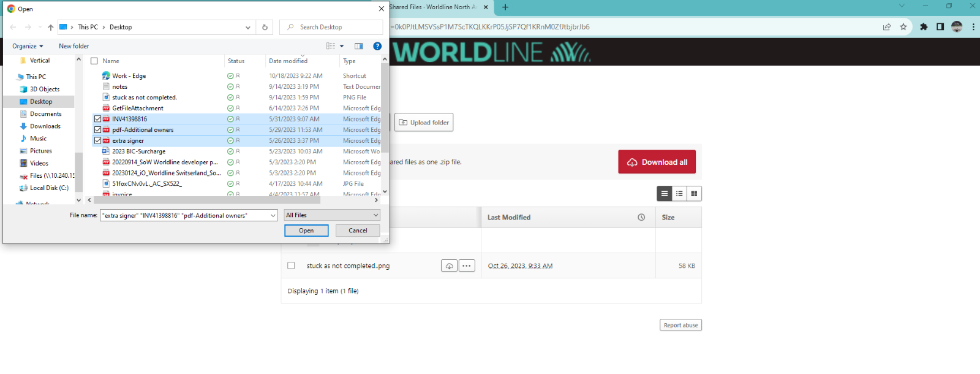
Task: Open the Chrome extensions puzzle icon
Action: 924,26
